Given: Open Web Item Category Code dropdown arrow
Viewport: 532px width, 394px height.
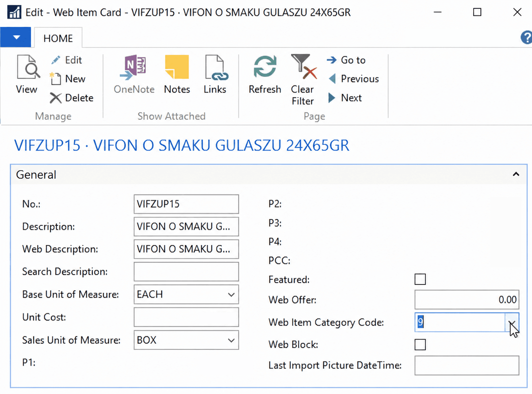Looking at the screenshot, I should pyautogui.click(x=512, y=323).
